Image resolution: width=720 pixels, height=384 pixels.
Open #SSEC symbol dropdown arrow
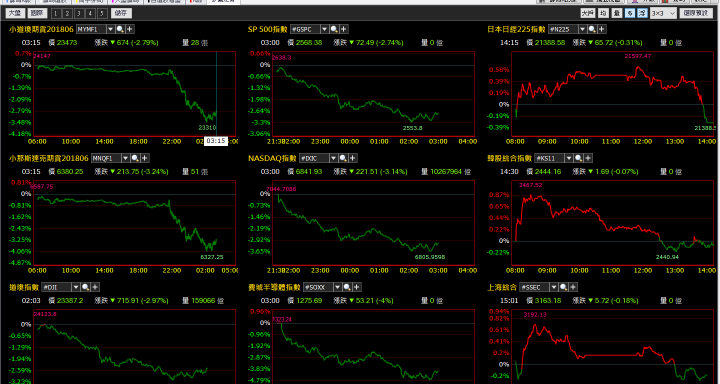click(x=553, y=288)
